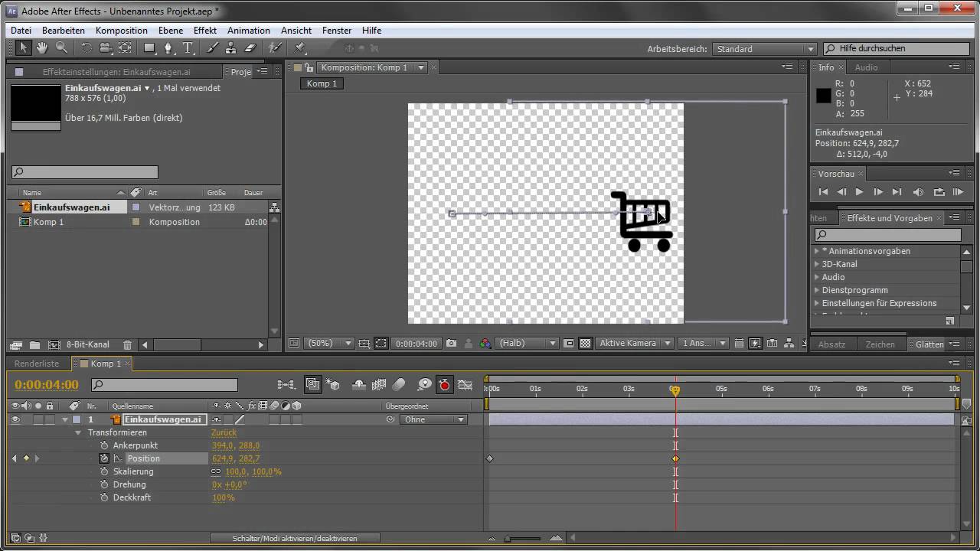
Task: Select the Hand tool
Action: (x=43, y=47)
